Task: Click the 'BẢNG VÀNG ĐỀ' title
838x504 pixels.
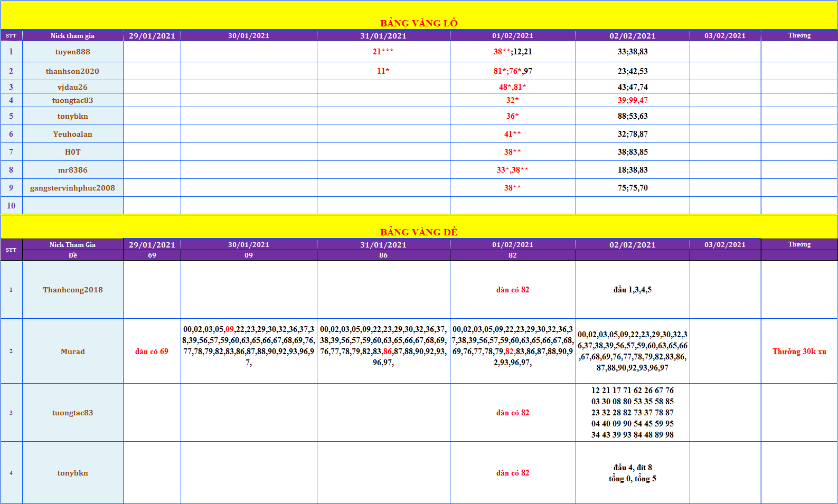Action: (419, 232)
